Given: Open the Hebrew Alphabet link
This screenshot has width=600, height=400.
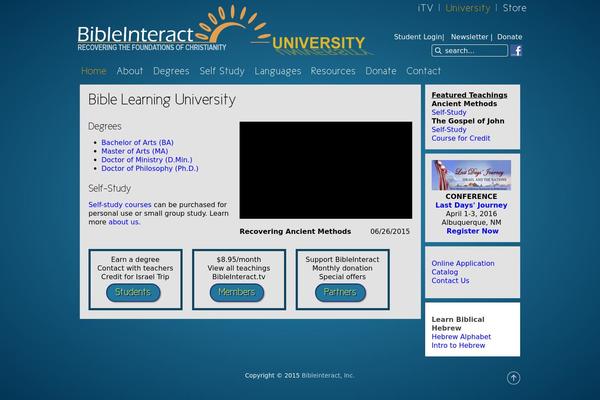Looking at the screenshot, I should 461,337.
